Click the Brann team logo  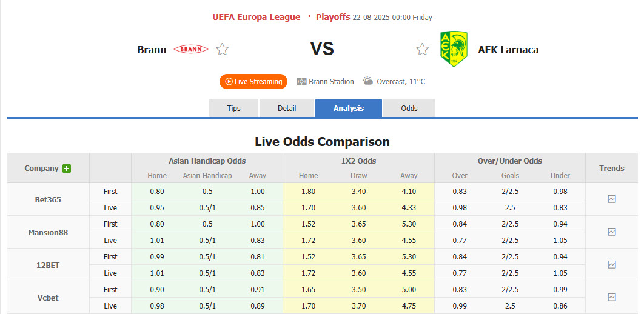[191, 50]
